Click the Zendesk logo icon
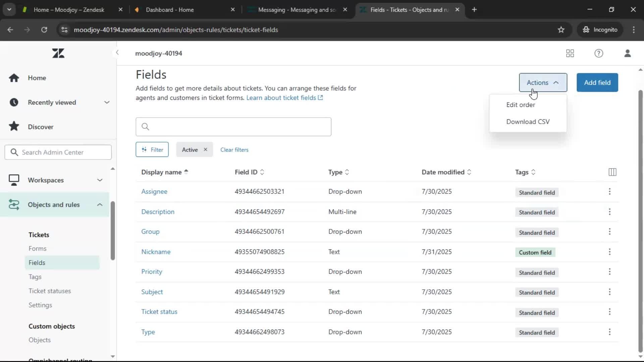The width and height of the screenshot is (644, 362). [58, 53]
